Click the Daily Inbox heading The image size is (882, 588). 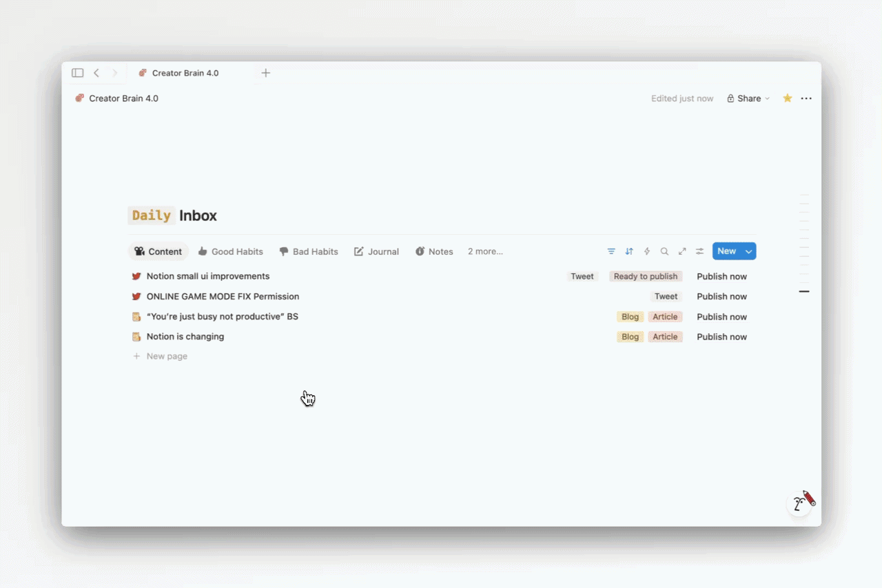[x=172, y=216]
